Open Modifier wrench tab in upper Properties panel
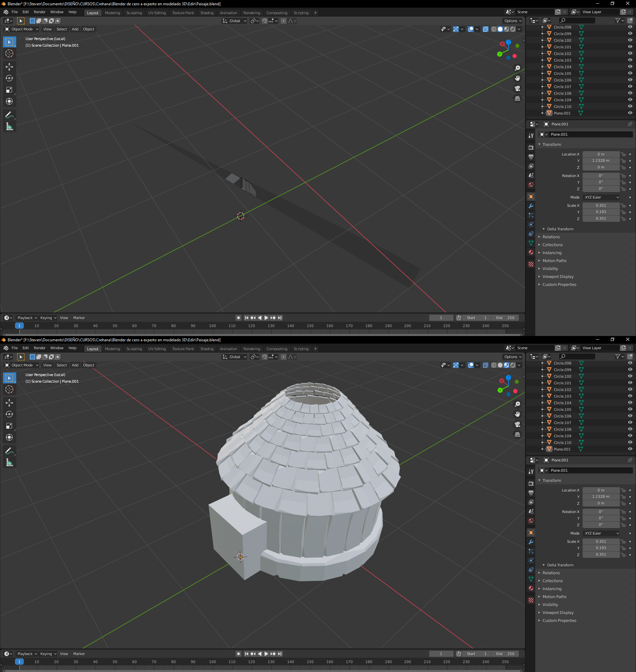Viewport: 636px width, 672px height. tap(531, 206)
